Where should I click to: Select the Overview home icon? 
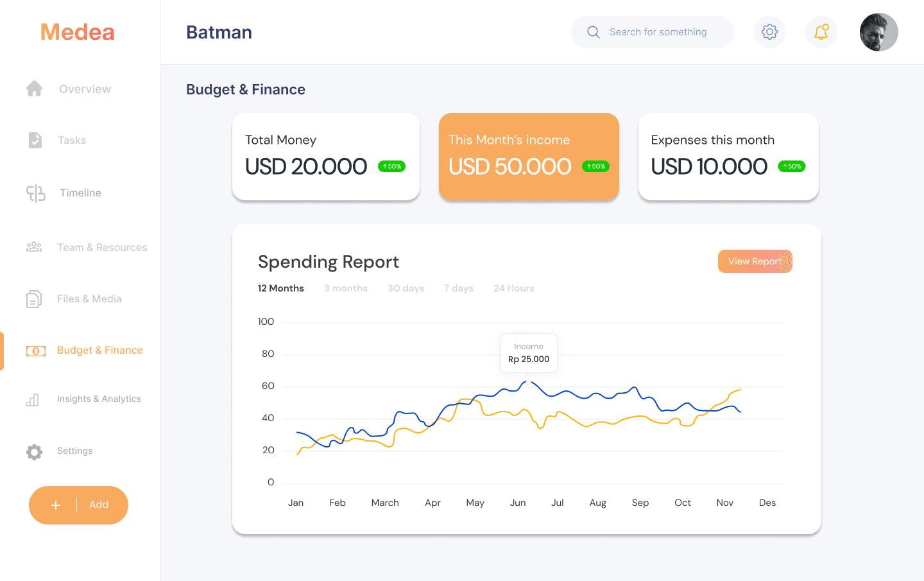click(34, 89)
